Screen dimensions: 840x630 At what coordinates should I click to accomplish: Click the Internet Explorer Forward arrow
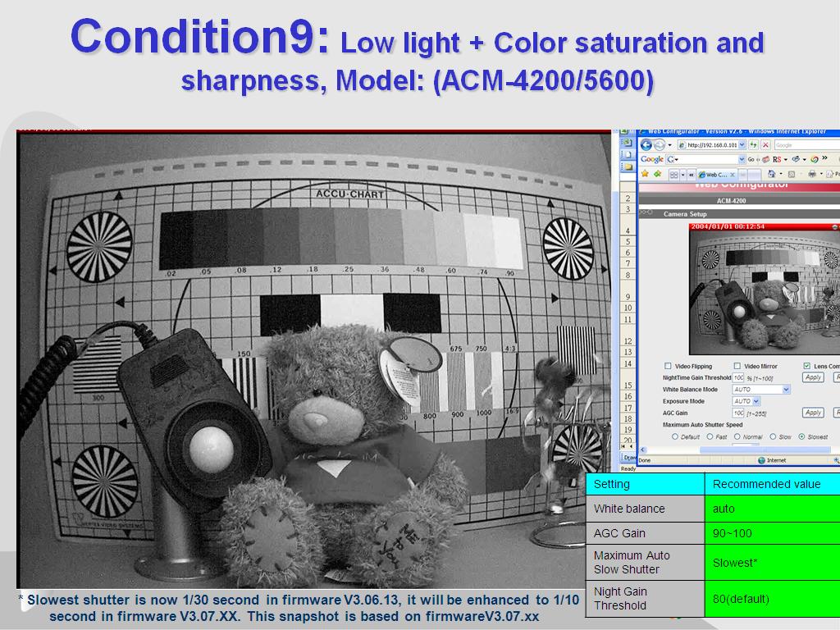pyautogui.click(x=660, y=145)
